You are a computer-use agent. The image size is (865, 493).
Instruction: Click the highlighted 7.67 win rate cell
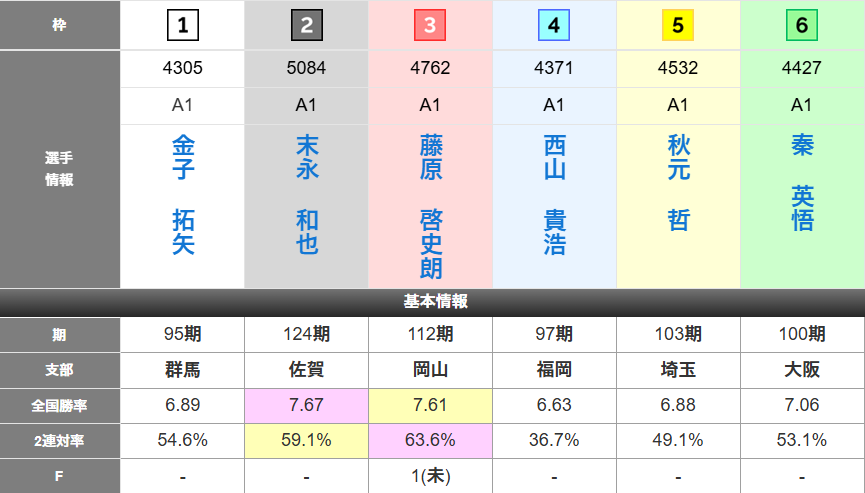coord(306,405)
